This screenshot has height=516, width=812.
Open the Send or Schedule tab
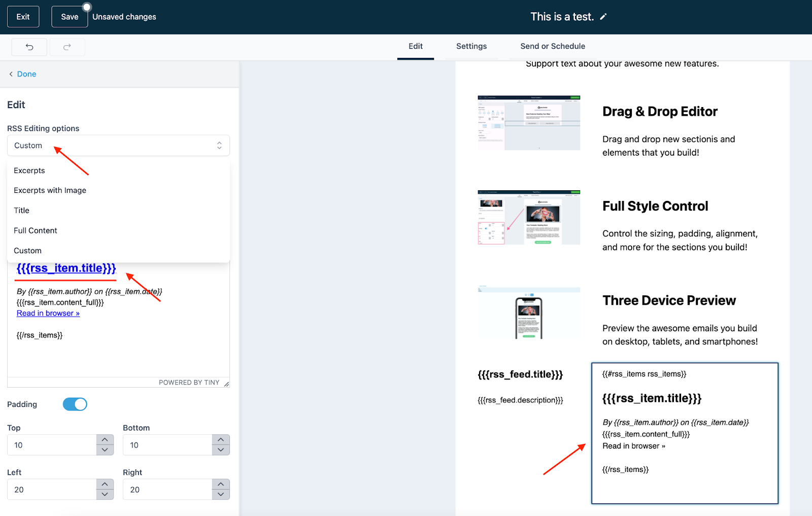pyautogui.click(x=552, y=46)
